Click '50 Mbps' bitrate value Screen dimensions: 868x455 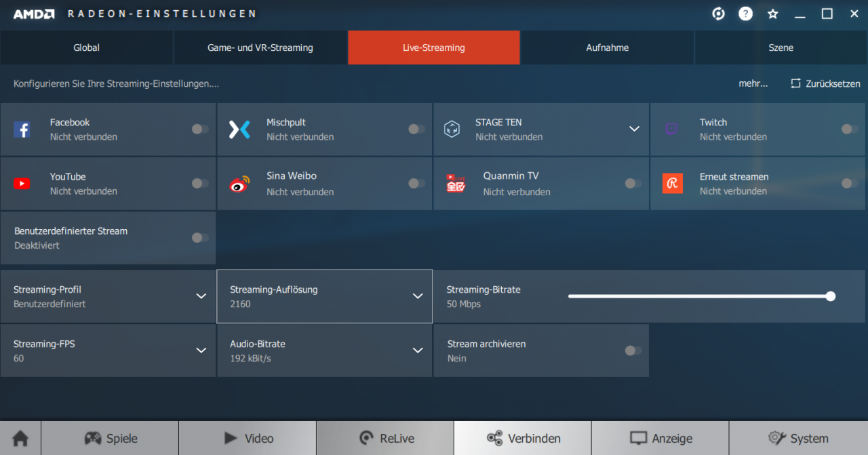(x=464, y=304)
